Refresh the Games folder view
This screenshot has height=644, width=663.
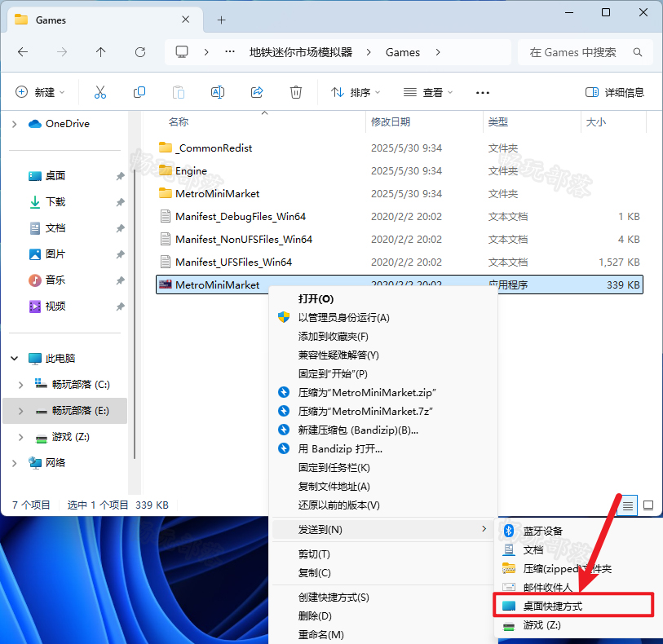(140, 52)
